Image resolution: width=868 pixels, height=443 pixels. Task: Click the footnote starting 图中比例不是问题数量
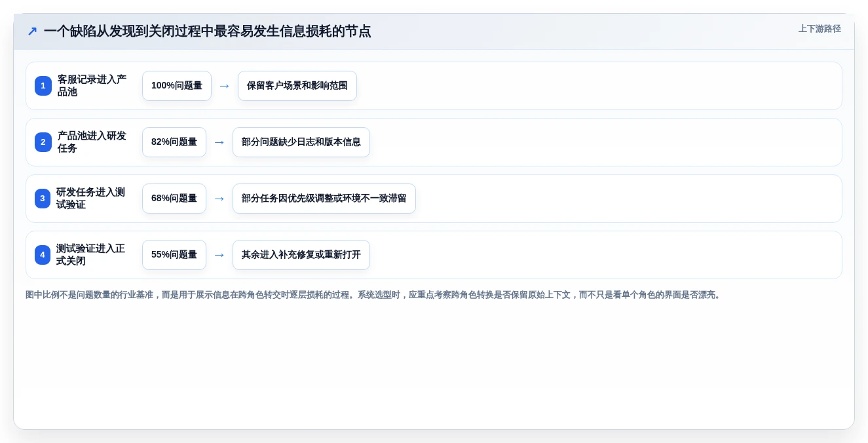tap(374, 295)
